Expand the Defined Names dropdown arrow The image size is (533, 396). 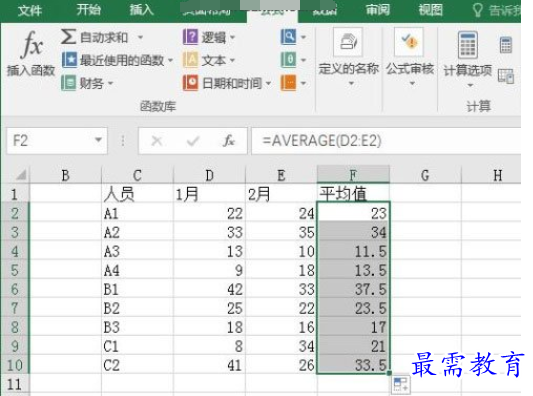point(351,83)
